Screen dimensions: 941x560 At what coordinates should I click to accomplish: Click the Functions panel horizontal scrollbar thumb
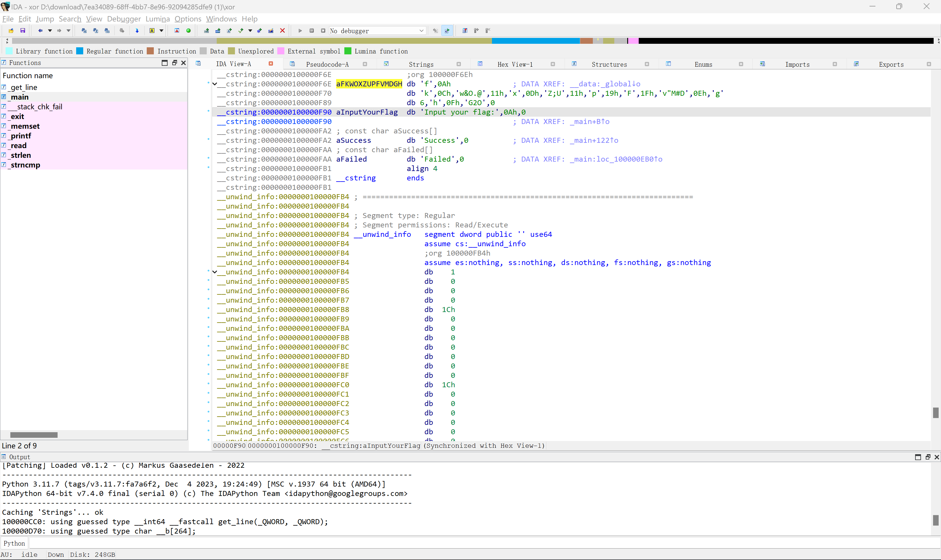[34, 435]
